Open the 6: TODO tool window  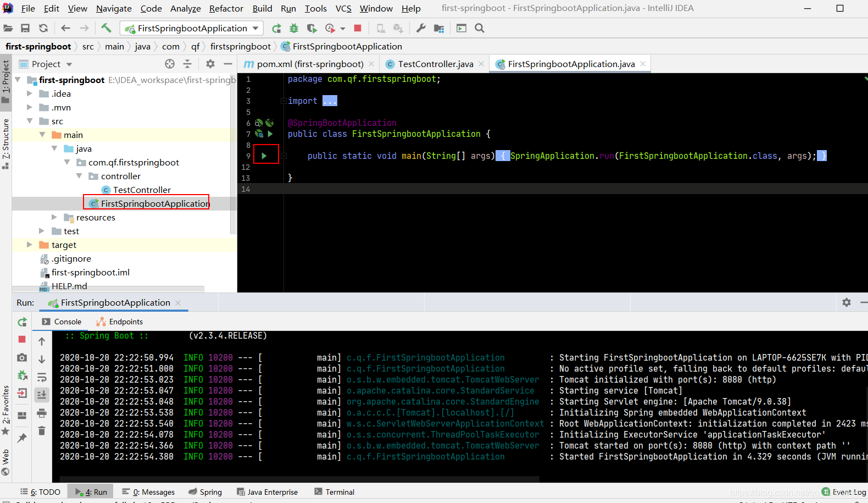(x=40, y=492)
